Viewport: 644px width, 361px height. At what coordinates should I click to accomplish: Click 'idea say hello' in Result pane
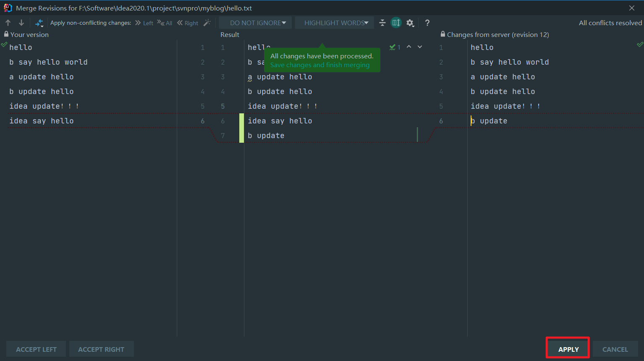[280, 121]
